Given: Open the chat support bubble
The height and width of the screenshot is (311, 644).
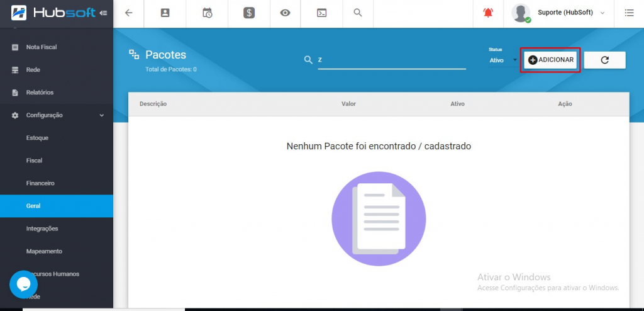Looking at the screenshot, I should click(x=23, y=285).
